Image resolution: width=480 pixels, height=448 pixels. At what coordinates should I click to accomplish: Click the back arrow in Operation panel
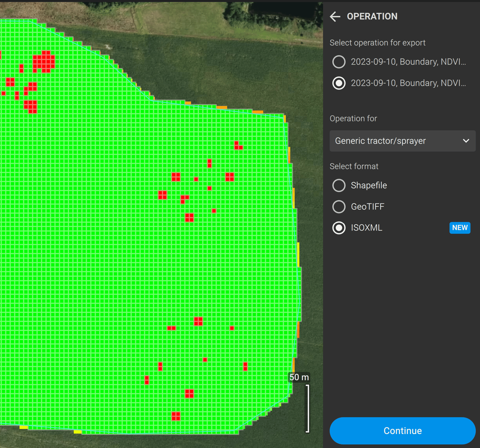point(335,17)
